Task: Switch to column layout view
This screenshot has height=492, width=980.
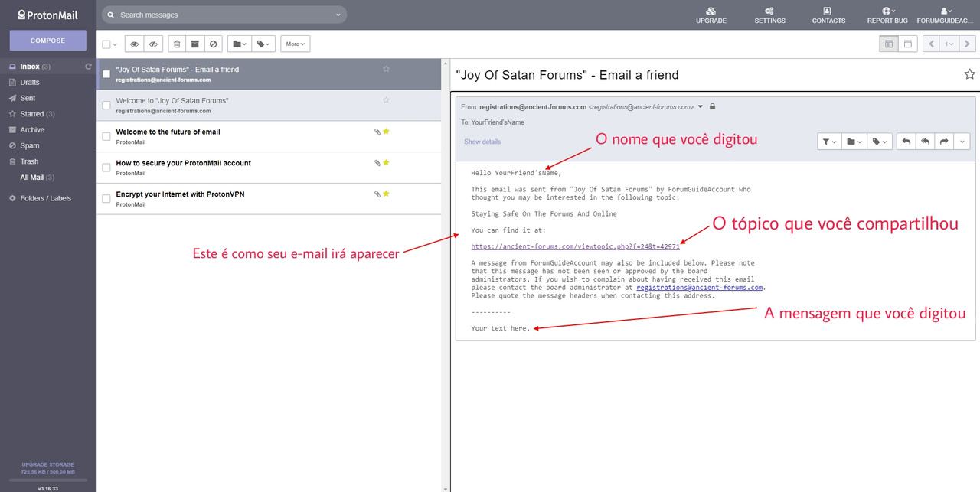Action: [x=888, y=44]
